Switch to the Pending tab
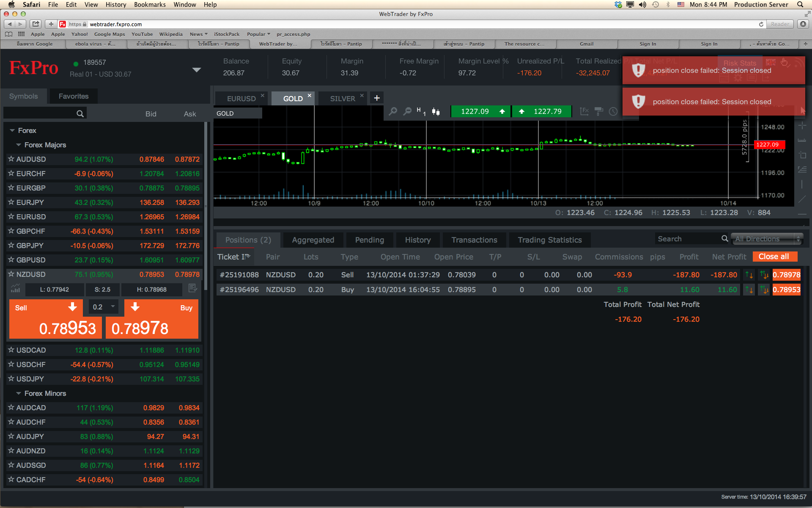 pyautogui.click(x=370, y=240)
